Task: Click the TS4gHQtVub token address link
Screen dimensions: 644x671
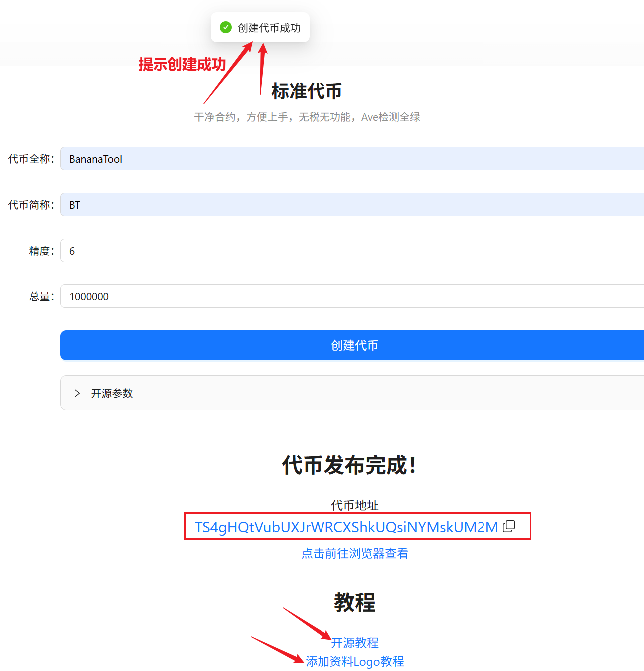Action: [346, 527]
